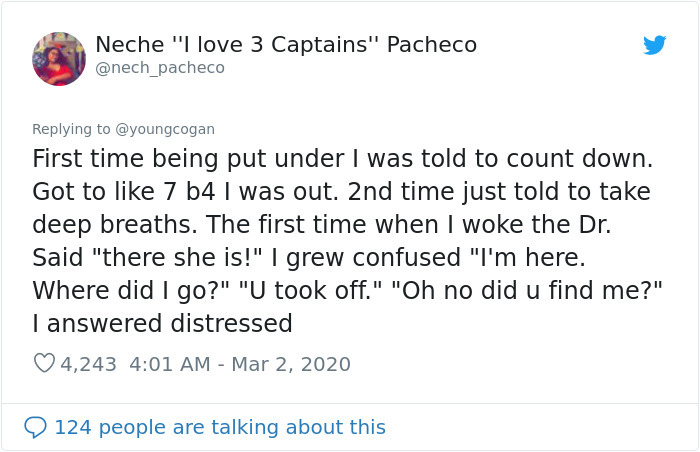The image size is (700, 452).
Task: Open replies via the speech bubble icon
Action: [34, 427]
